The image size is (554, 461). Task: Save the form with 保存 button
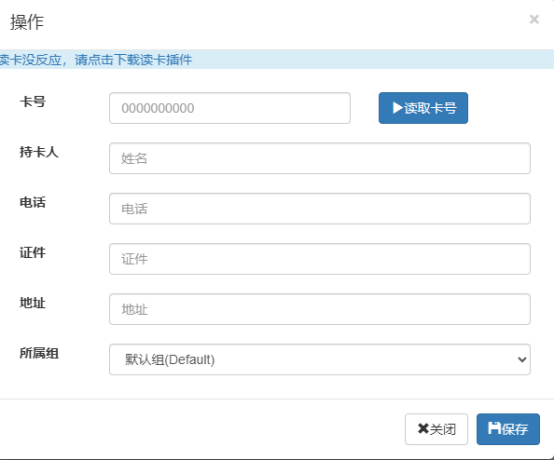click(508, 429)
